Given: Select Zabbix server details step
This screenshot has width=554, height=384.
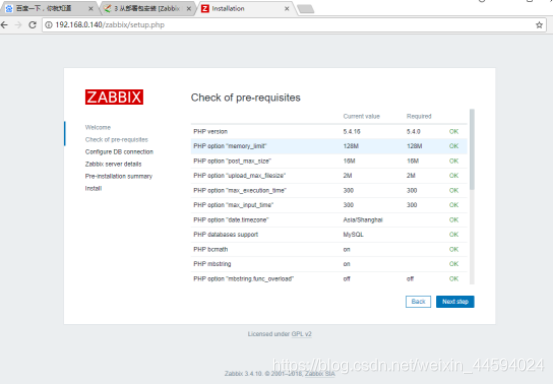Looking at the screenshot, I should 113,164.
